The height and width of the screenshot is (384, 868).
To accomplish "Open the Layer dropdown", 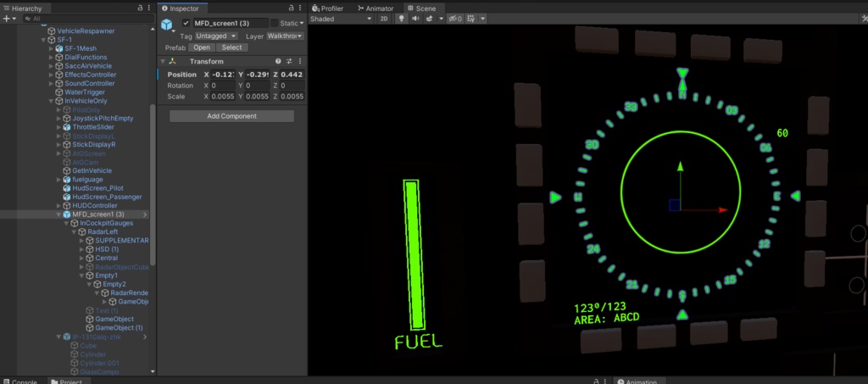I will click(285, 36).
